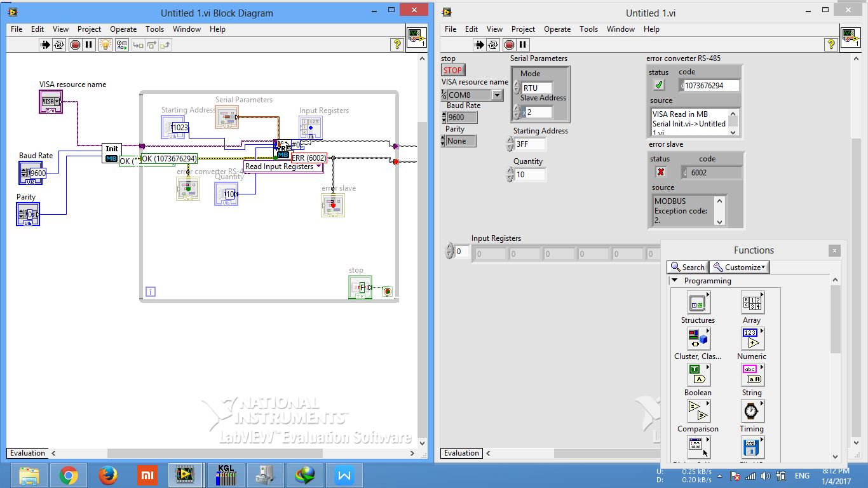
Task: Open Context Help in front panel window
Action: point(831,44)
